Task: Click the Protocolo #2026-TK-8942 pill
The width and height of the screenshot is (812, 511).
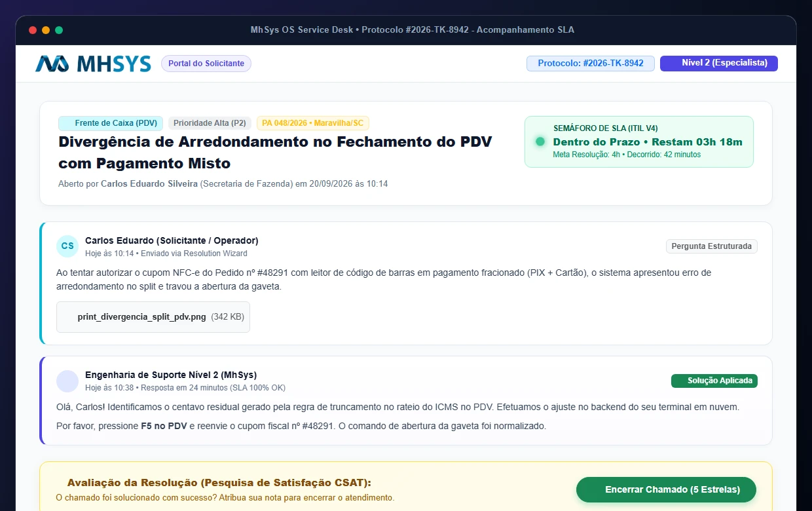Action: tap(591, 64)
